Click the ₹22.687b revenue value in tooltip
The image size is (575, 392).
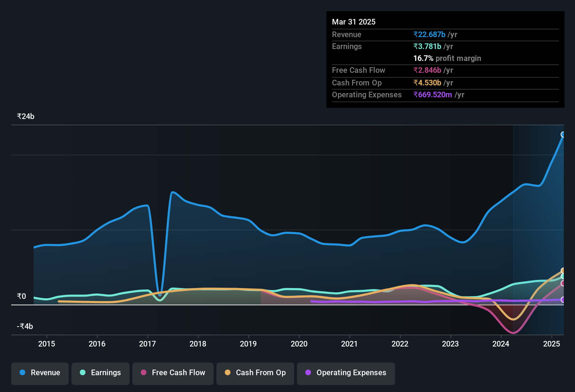(429, 34)
